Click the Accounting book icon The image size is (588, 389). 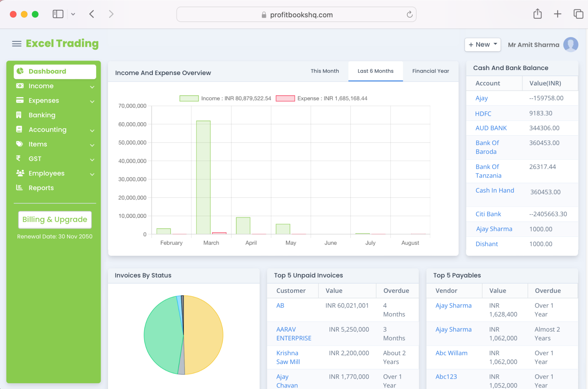[x=20, y=129]
